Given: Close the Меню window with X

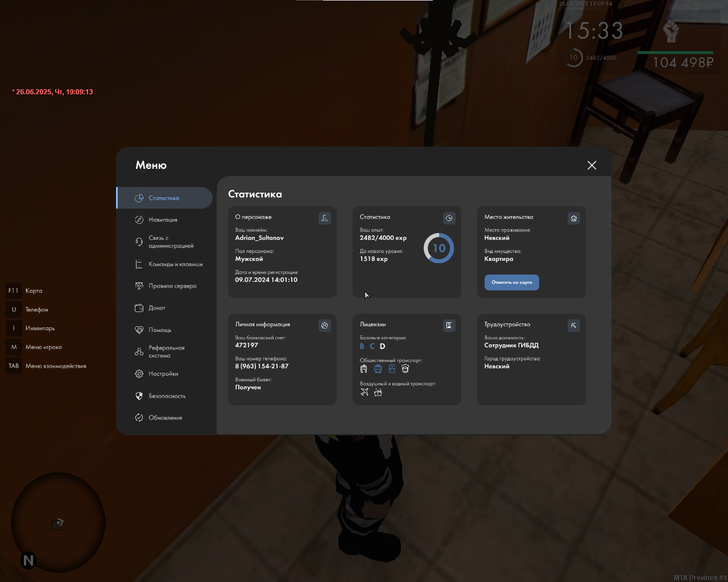Looking at the screenshot, I should tap(592, 165).
